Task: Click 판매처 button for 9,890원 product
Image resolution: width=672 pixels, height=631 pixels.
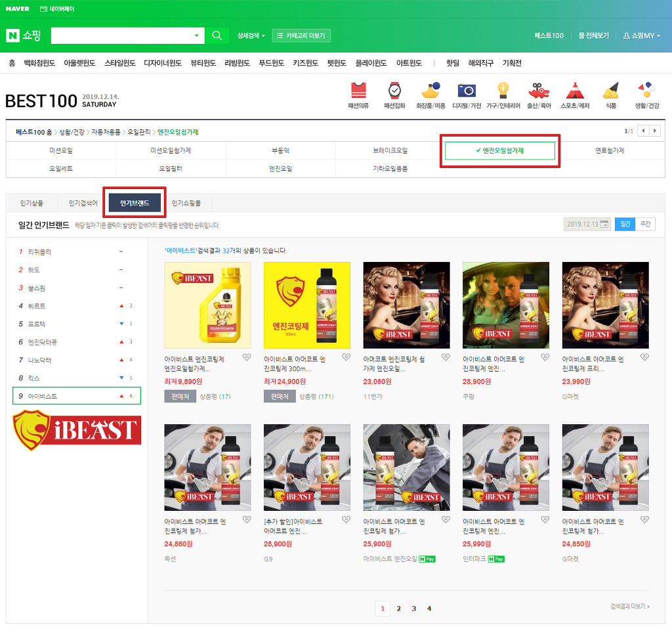Action: [x=180, y=397]
